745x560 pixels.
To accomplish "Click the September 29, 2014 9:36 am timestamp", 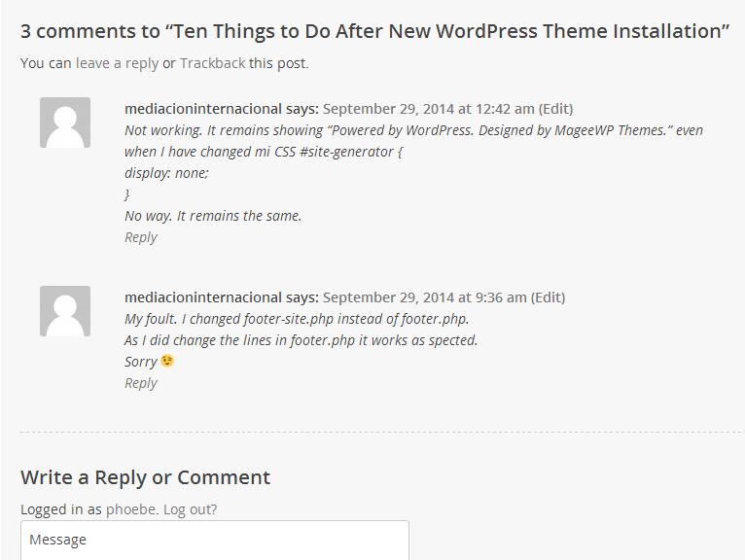I will point(425,297).
